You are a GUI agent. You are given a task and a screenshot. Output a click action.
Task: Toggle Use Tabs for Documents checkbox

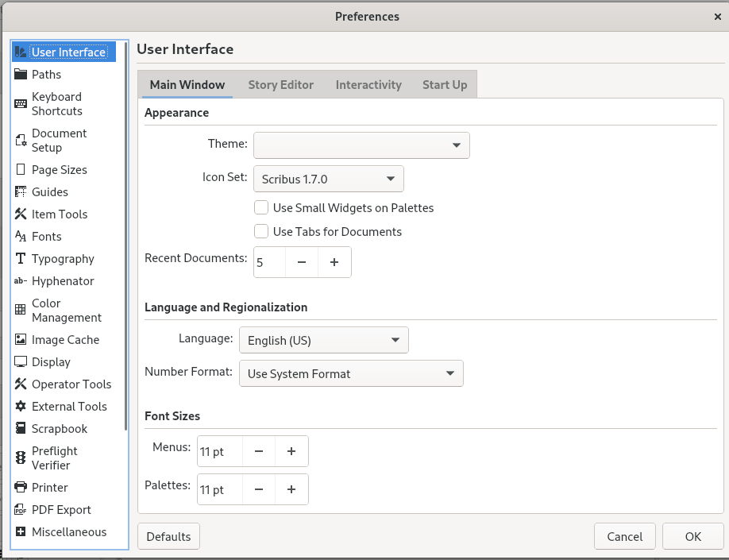[x=260, y=232]
